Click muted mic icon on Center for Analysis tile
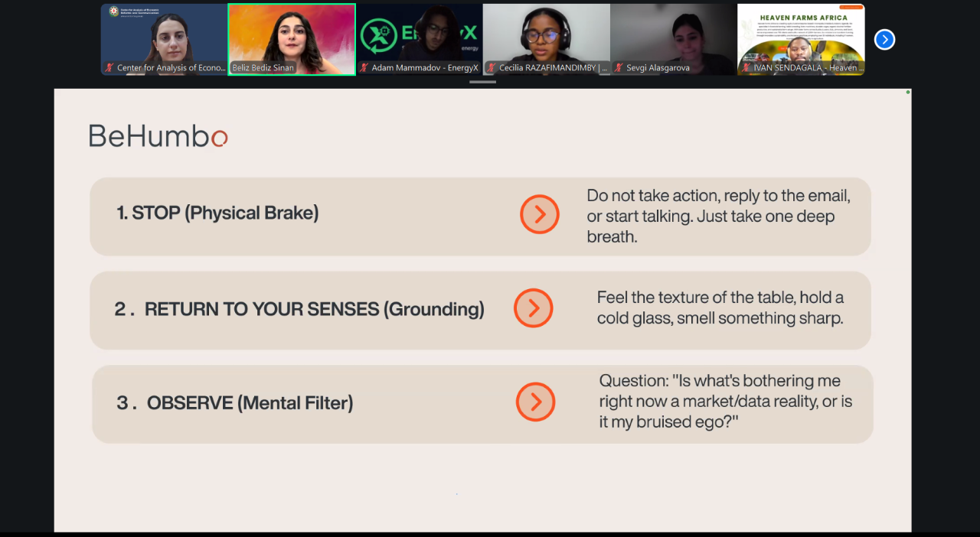 pos(109,68)
